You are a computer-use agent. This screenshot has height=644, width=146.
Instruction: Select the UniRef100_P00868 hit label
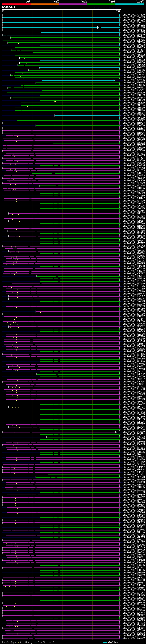click(133, 510)
